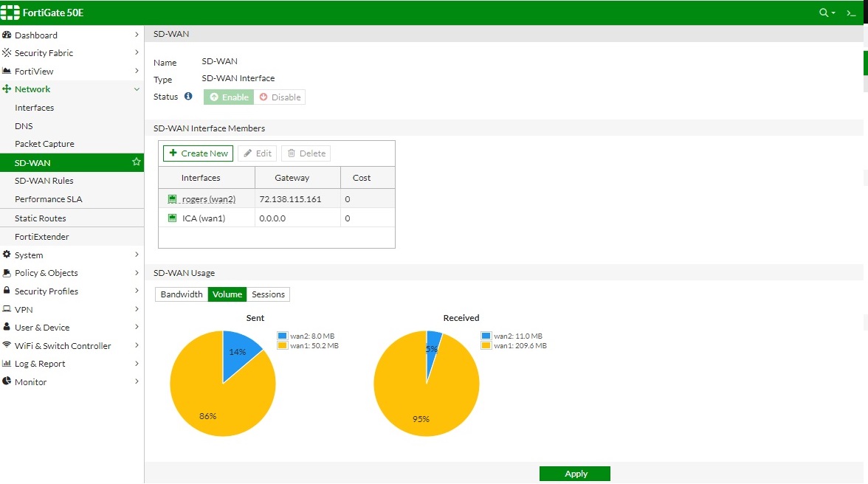The width and height of the screenshot is (868, 484).
Task: Expand the Log & Report chevron
Action: [137, 364]
